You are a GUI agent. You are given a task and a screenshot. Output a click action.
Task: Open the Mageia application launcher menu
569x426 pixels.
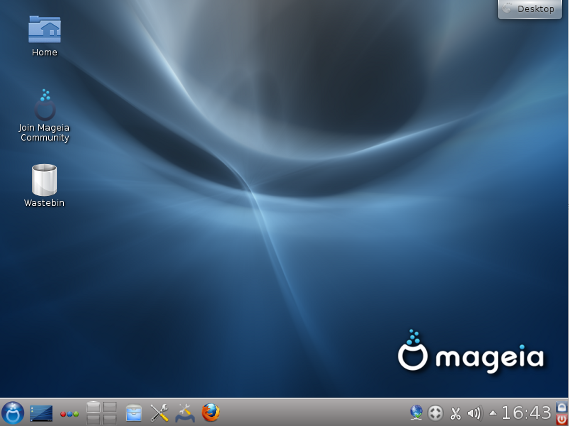tap(12, 413)
